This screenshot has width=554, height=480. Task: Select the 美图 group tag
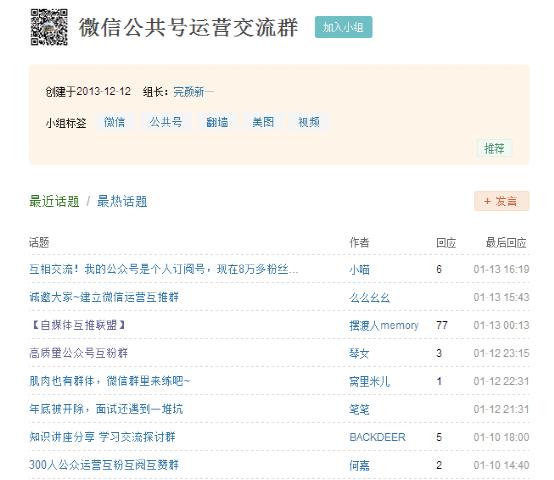pyautogui.click(x=263, y=122)
